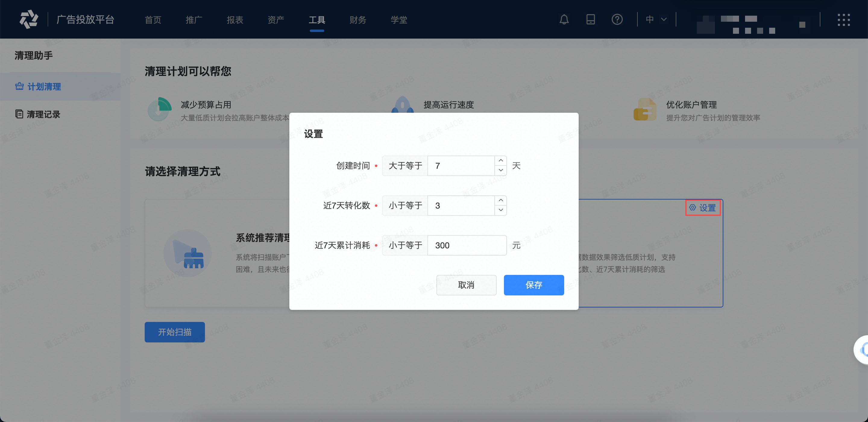The width and height of the screenshot is (868, 422).
Task: Click the 保存 button to save settings
Action: pyautogui.click(x=534, y=285)
